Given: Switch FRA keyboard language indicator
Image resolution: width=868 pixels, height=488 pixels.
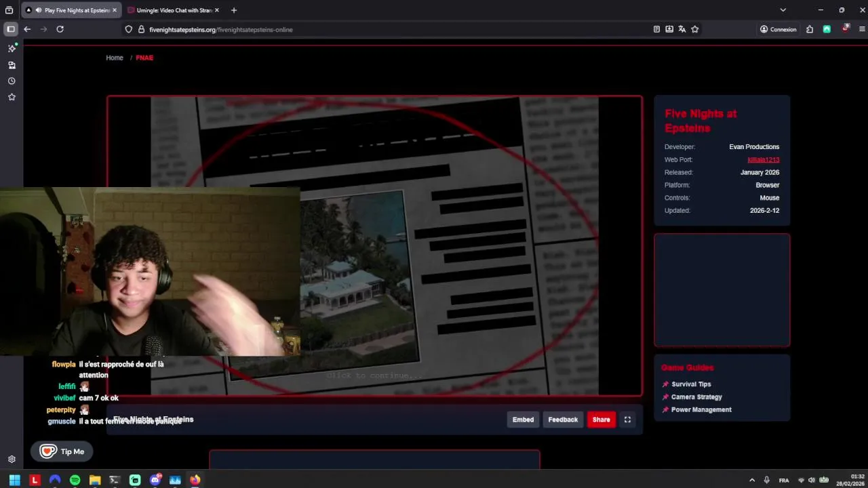Looking at the screenshot, I should [x=784, y=480].
